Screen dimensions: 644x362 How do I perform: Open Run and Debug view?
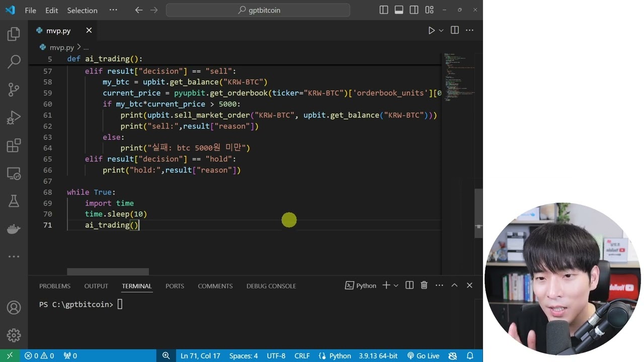click(14, 118)
